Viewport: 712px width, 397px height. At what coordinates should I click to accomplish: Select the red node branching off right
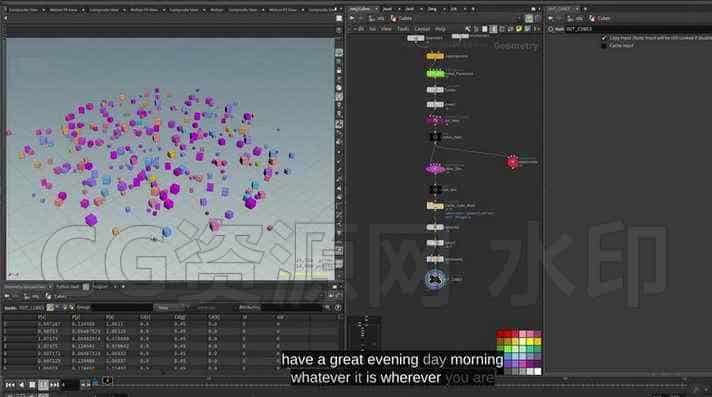click(512, 162)
